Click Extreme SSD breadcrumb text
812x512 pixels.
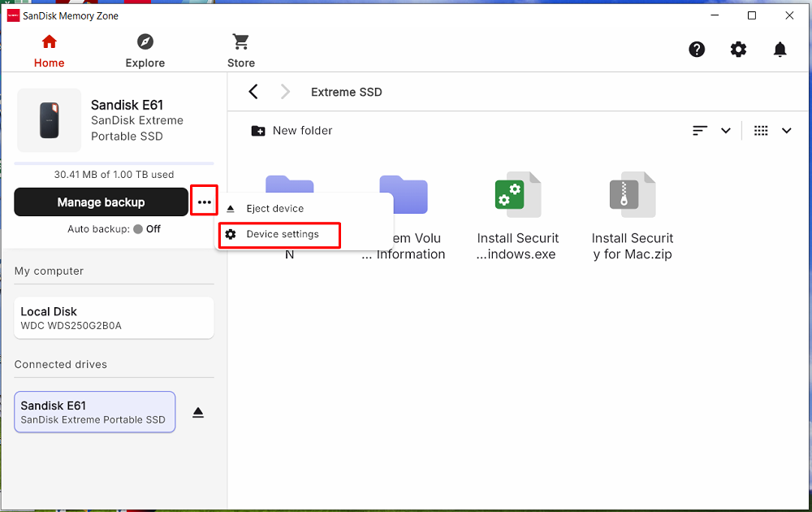coord(347,92)
